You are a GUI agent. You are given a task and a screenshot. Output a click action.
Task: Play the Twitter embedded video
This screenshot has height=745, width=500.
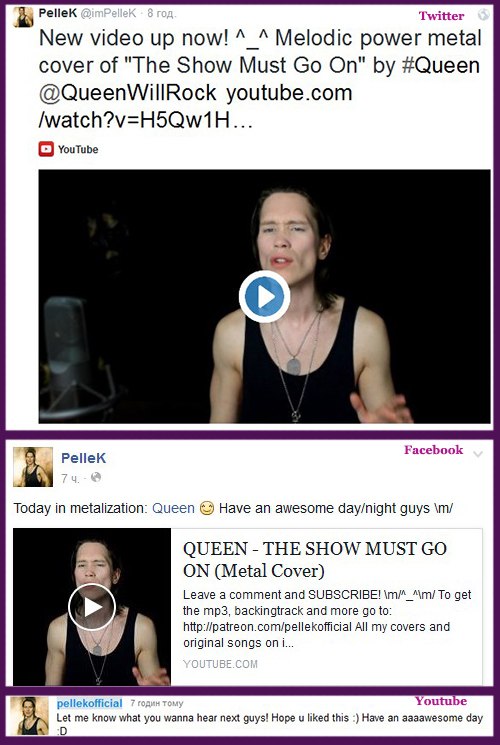[x=264, y=296]
